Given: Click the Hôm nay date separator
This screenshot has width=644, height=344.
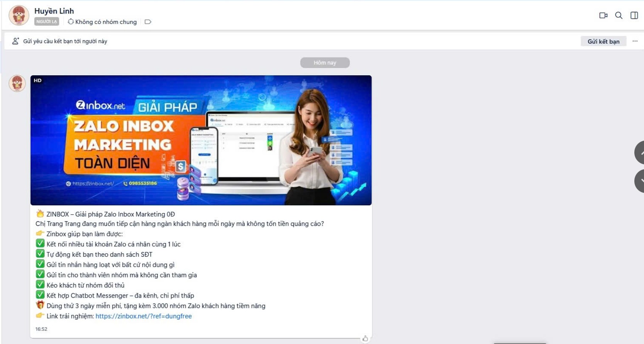Looking at the screenshot, I should 325,63.
